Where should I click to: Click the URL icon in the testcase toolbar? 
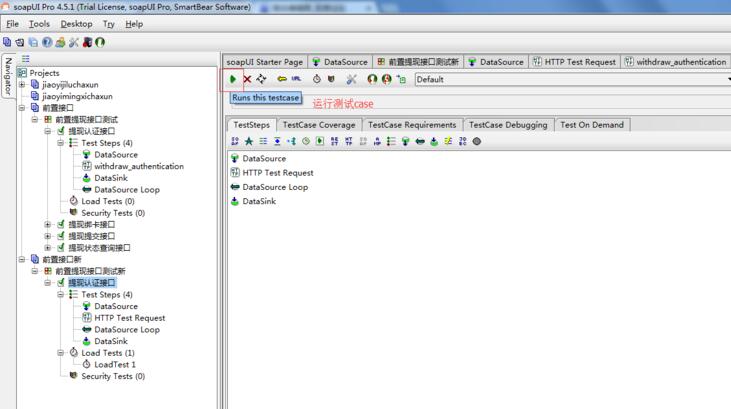tap(296, 79)
